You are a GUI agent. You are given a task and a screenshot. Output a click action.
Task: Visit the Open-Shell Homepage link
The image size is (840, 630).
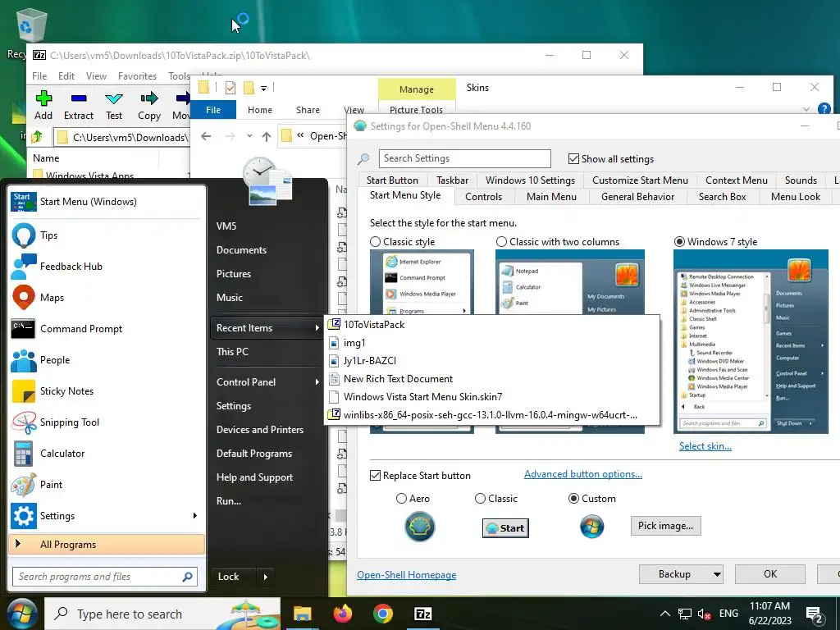(x=407, y=575)
